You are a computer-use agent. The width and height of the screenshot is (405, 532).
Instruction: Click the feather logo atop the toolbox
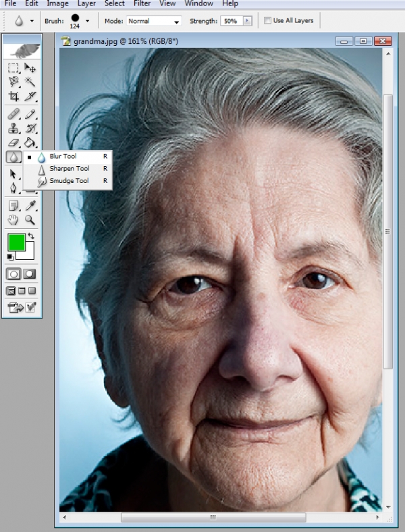click(x=22, y=50)
